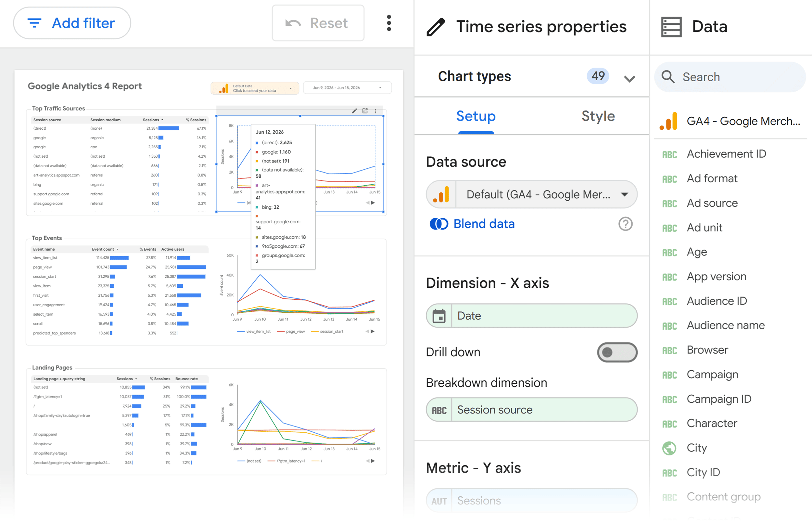This screenshot has height=524, width=812.
Task: Click the previous legend arrow in Landing Pages chart
Action: 367,461
